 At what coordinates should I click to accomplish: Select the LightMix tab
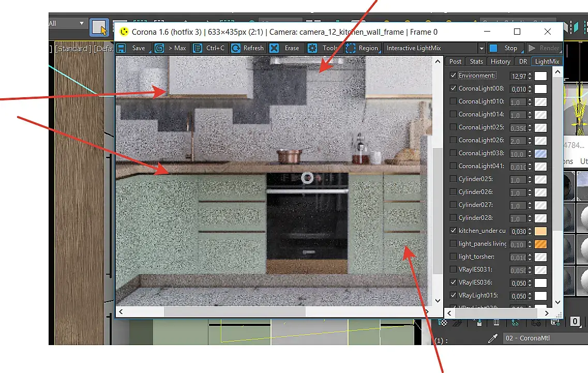click(x=547, y=62)
